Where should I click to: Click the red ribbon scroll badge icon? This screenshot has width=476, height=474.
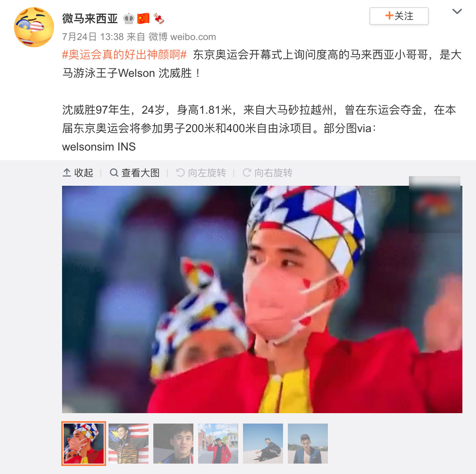(159, 18)
